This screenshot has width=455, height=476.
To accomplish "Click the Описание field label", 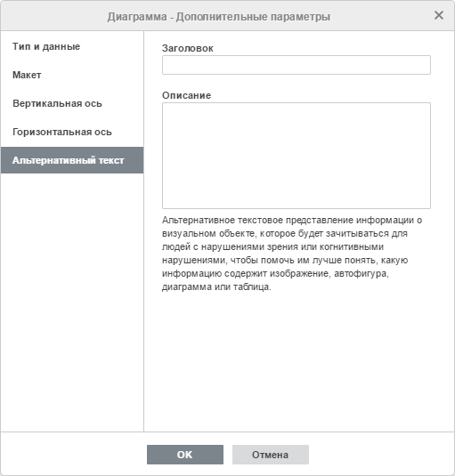I will point(186,95).
